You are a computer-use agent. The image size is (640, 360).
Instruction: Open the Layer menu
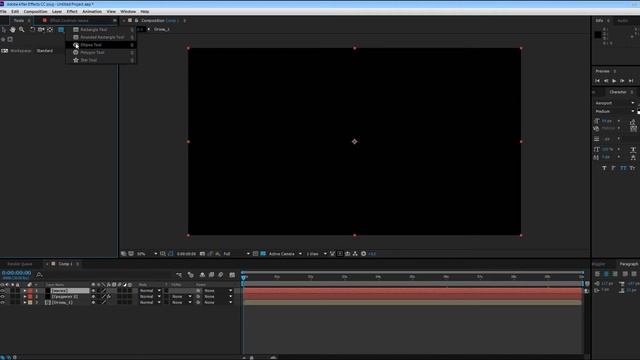pos(57,11)
